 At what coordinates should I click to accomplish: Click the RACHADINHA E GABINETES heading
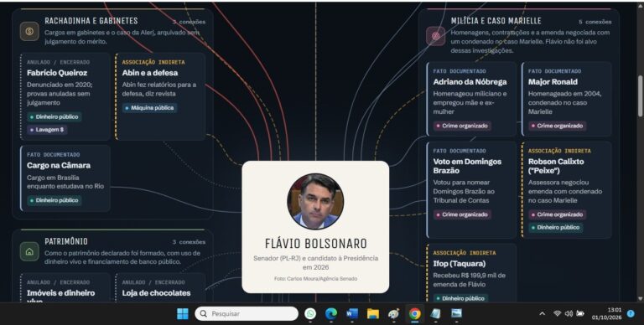(x=91, y=21)
